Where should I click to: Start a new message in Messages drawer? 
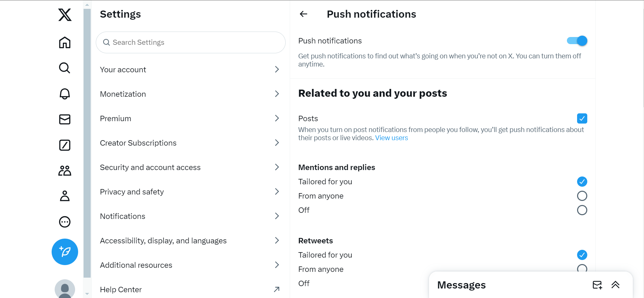597,285
